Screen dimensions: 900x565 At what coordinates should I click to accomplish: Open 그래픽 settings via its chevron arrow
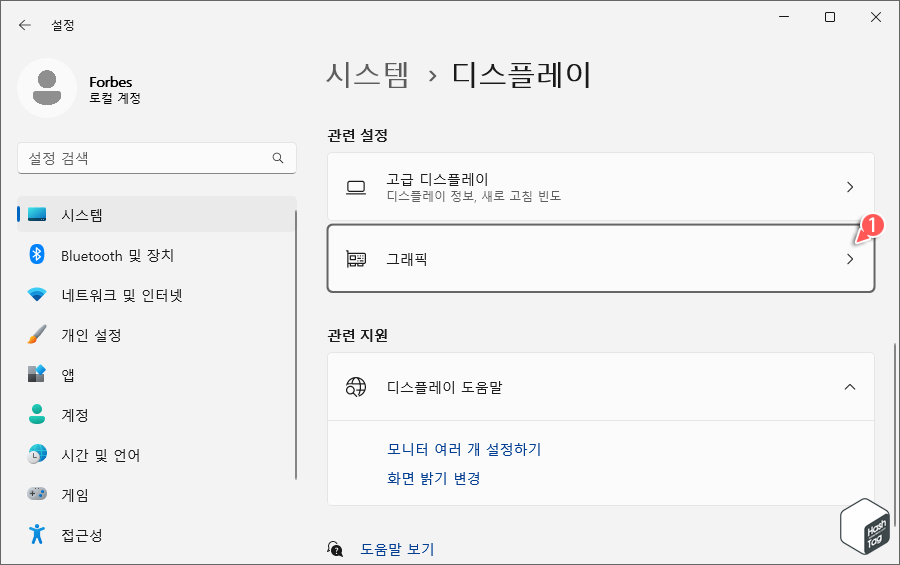850,259
